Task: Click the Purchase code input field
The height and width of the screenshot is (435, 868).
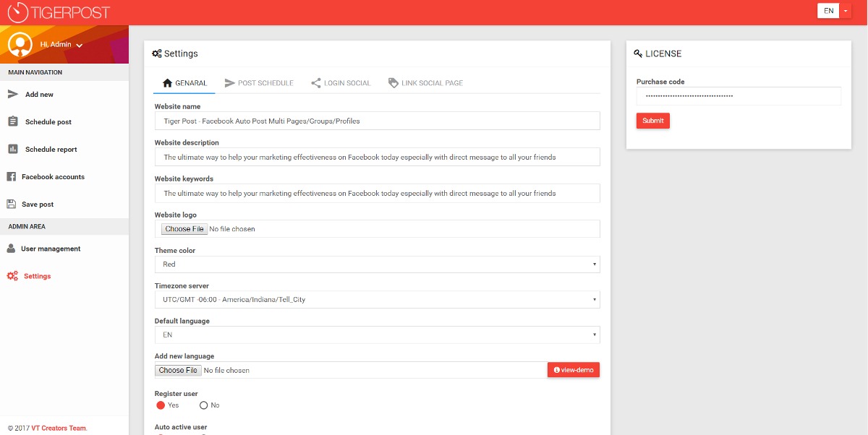Action: pyautogui.click(x=738, y=96)
